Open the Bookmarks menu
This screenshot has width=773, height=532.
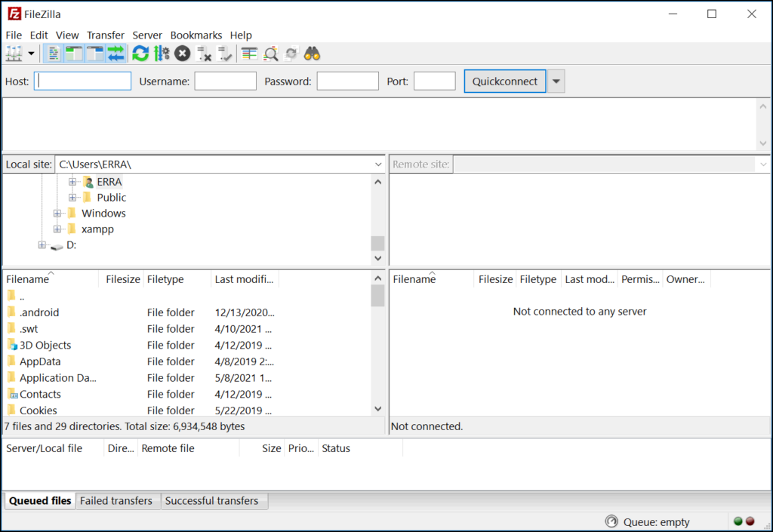pos(196,35)
